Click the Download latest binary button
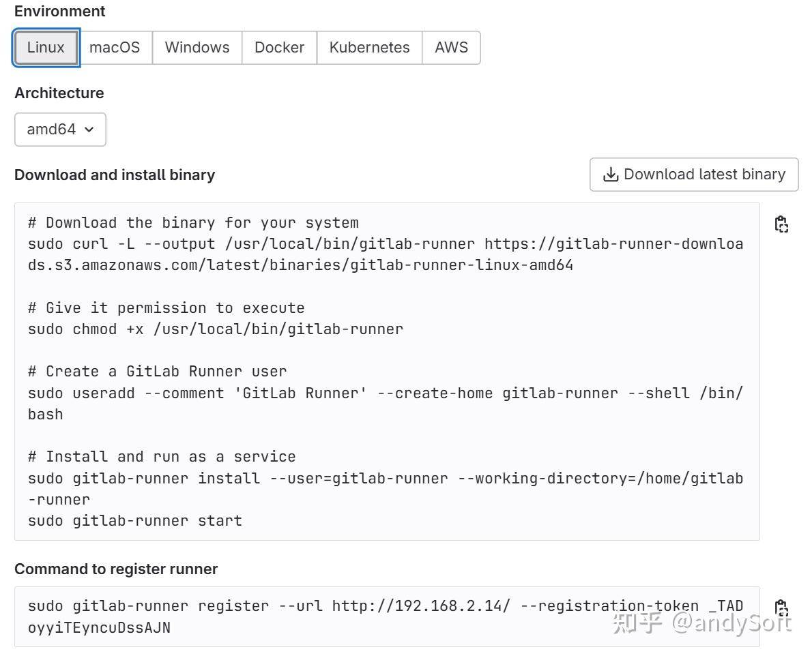 694,175
